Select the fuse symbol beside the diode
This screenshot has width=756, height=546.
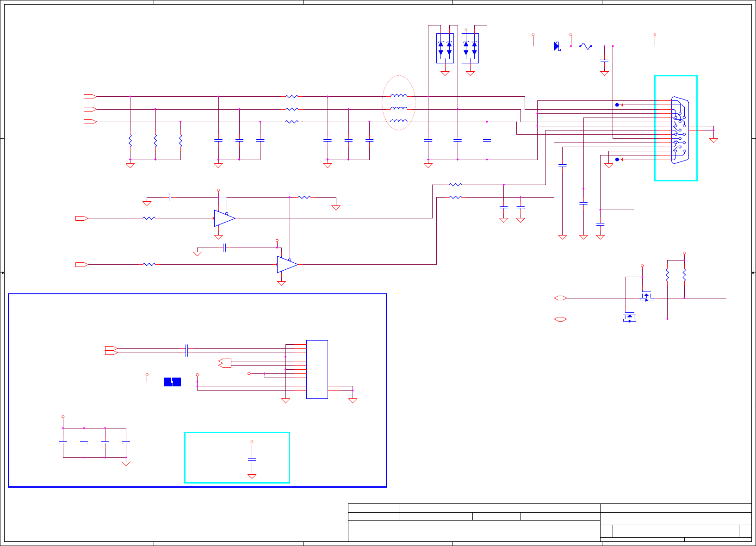coord(586,46)
